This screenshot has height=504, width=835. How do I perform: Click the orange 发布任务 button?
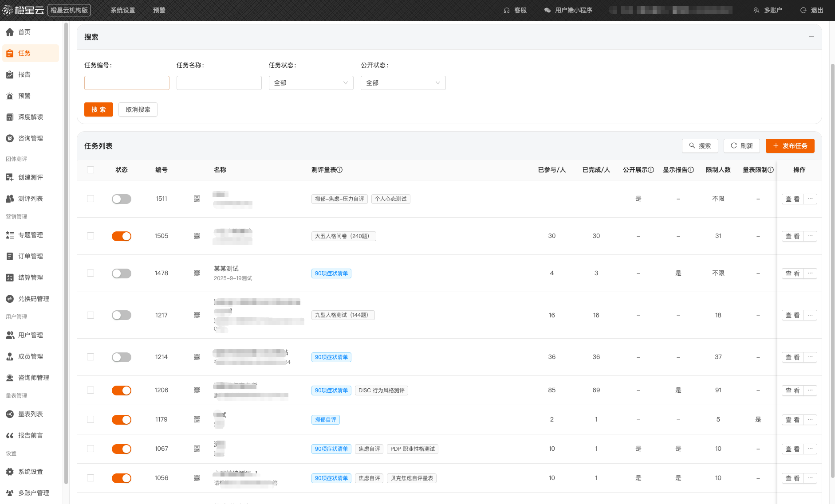[790, 146]
